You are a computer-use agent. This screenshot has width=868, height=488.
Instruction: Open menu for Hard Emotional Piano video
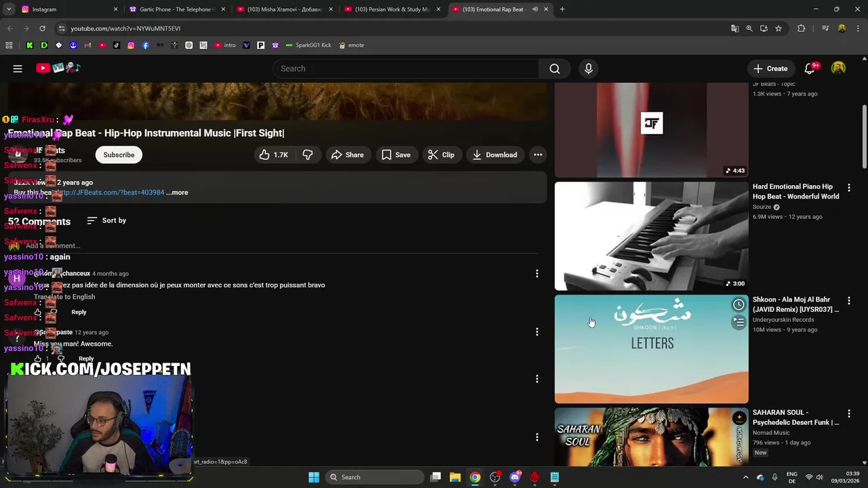[849, 188]
